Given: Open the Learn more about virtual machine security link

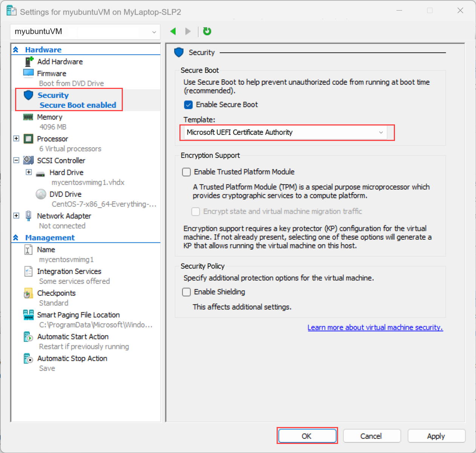Looking at the screenshot, I should click(375, 327).
